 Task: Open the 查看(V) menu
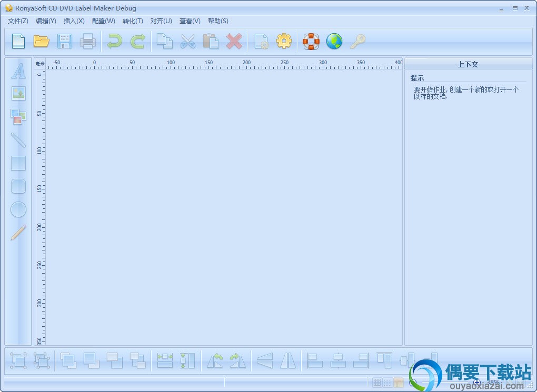[x=190, y=21]
